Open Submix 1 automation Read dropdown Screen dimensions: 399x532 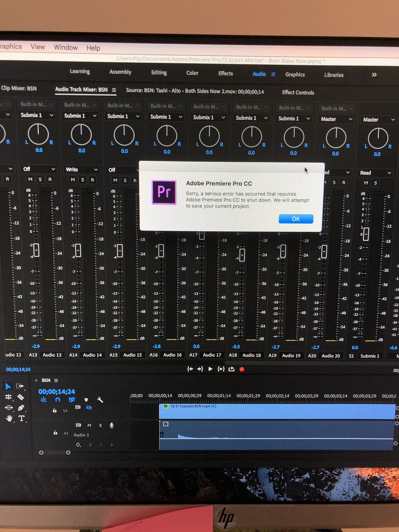point(376,173)
